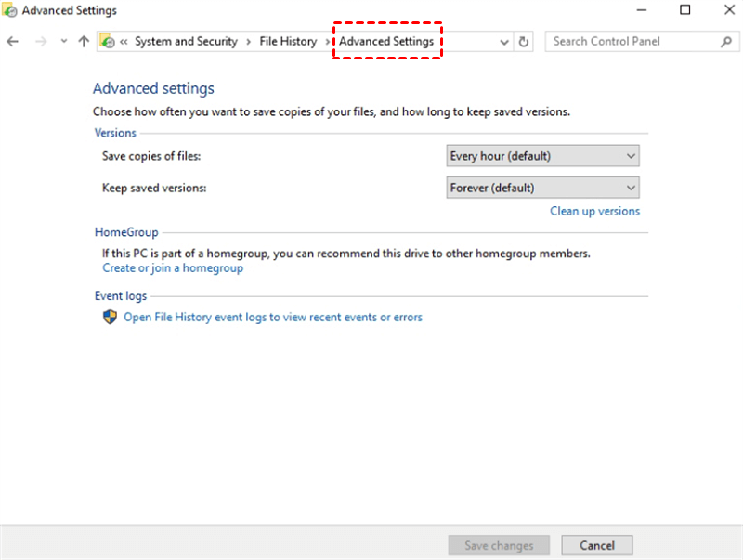Focus the Search Control Panel field
This screenshot has height=560, width=743.
tap(632, 42)
